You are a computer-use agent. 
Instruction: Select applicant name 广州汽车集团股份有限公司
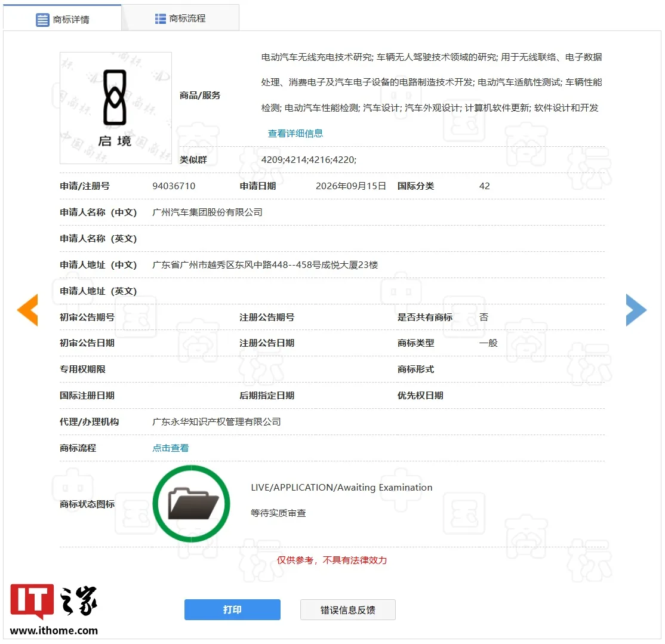click(207, 212)
